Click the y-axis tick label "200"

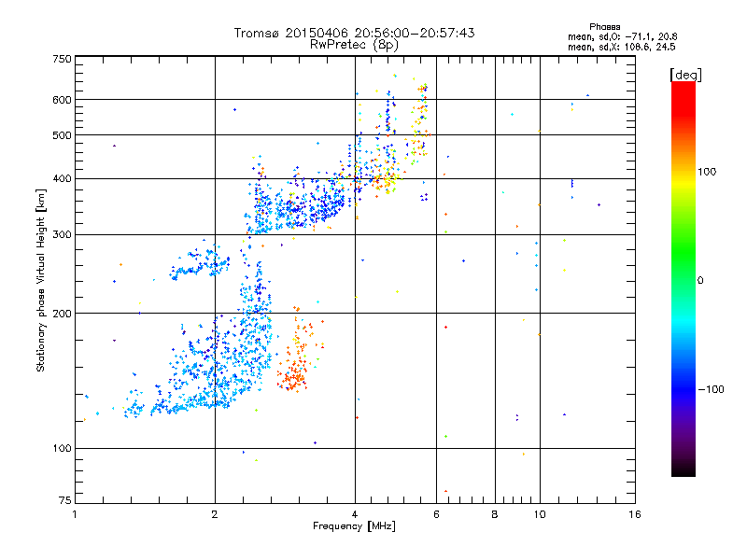tap(62, 314)
